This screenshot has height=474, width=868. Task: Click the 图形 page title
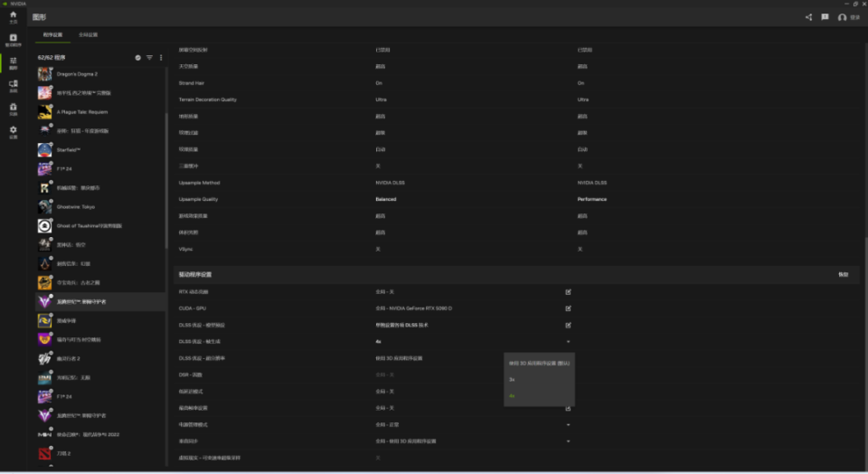point(39,17)
